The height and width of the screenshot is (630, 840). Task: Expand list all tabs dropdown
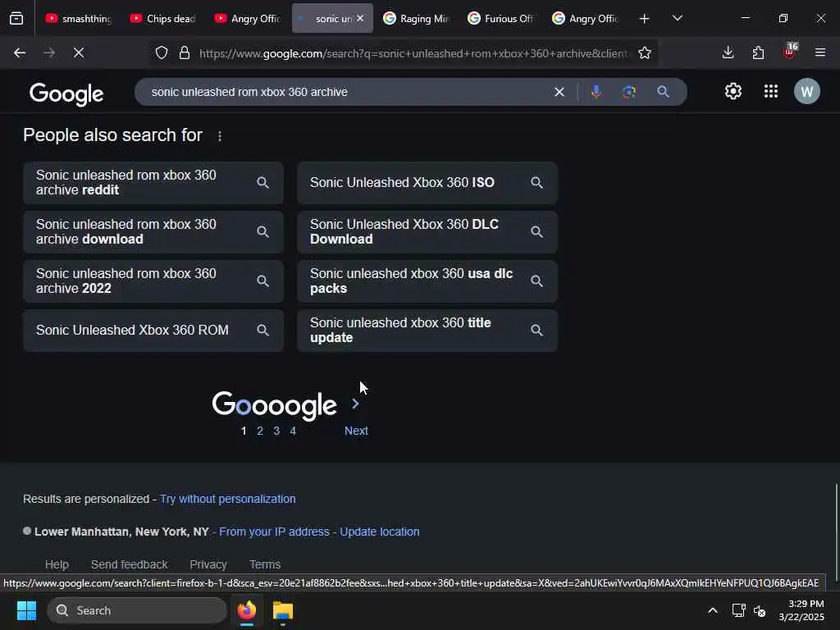pos(677,18)
